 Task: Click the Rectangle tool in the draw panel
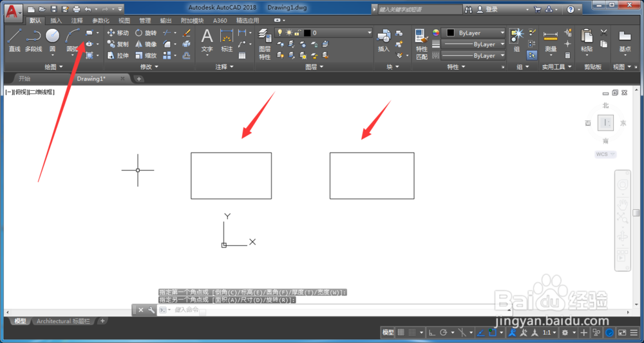(x=89, y=33)
